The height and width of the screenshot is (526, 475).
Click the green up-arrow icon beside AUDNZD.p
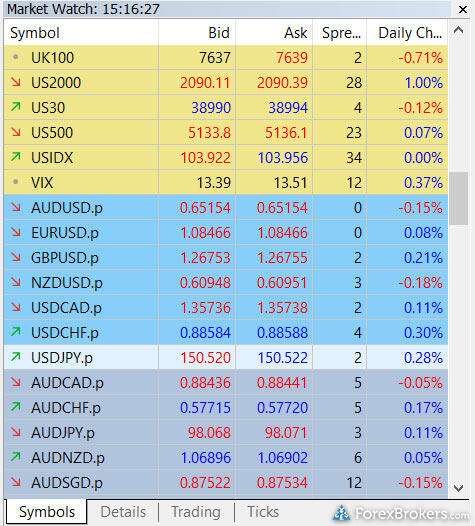pyautogui.click(x=15, y=457)
